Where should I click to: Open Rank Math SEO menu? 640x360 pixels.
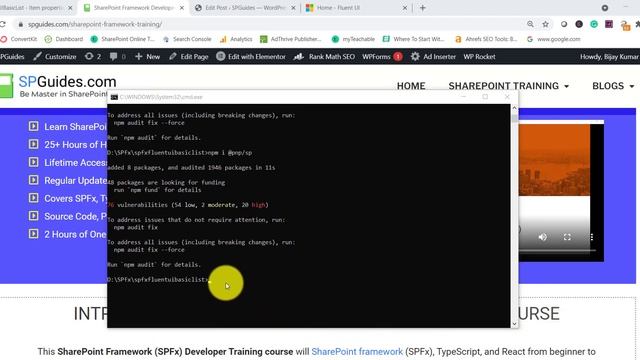pos(324,57)
